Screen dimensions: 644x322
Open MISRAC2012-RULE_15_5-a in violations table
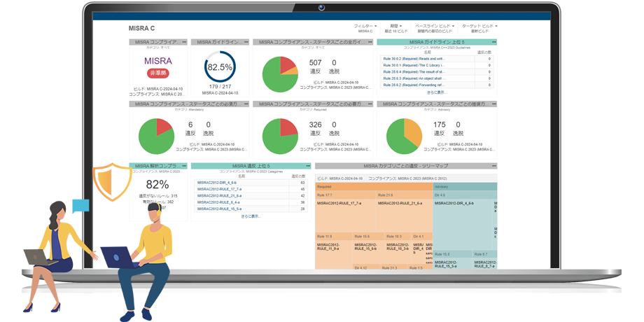click(x=218, y=209)
